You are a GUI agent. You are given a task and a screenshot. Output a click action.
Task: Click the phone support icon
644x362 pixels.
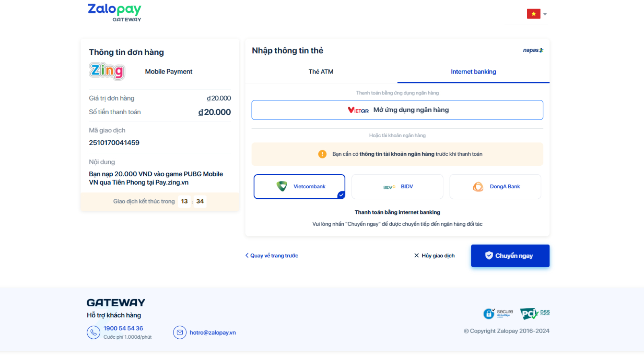click(x=93, y=333)
